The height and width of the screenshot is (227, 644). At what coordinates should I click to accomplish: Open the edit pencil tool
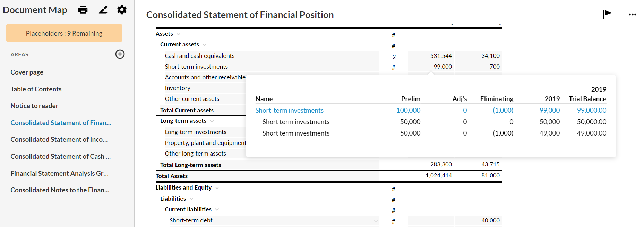point(103,10)
